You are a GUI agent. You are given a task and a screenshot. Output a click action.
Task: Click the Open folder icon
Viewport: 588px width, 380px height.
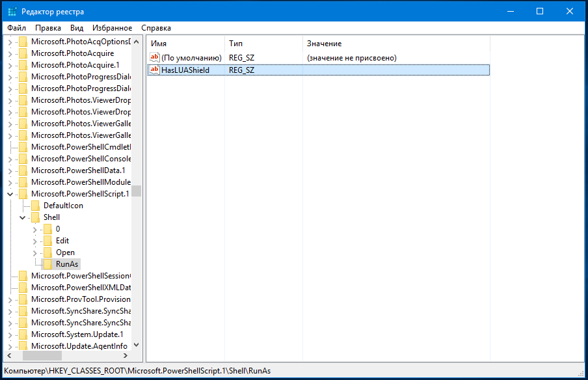click(x=47, y=252)
